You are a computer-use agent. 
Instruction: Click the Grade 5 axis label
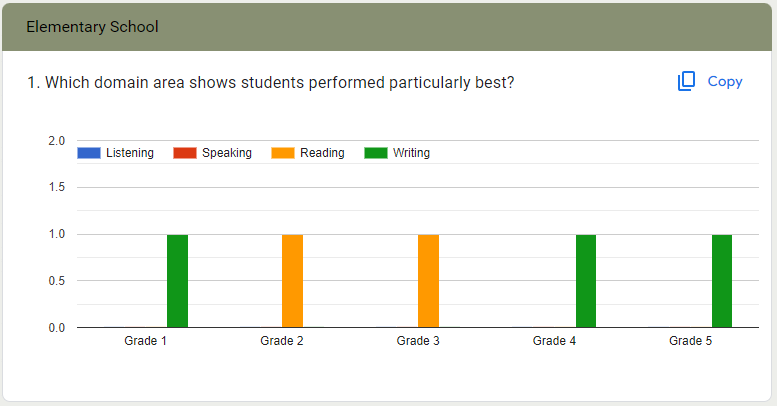click(x=690, y=341)
